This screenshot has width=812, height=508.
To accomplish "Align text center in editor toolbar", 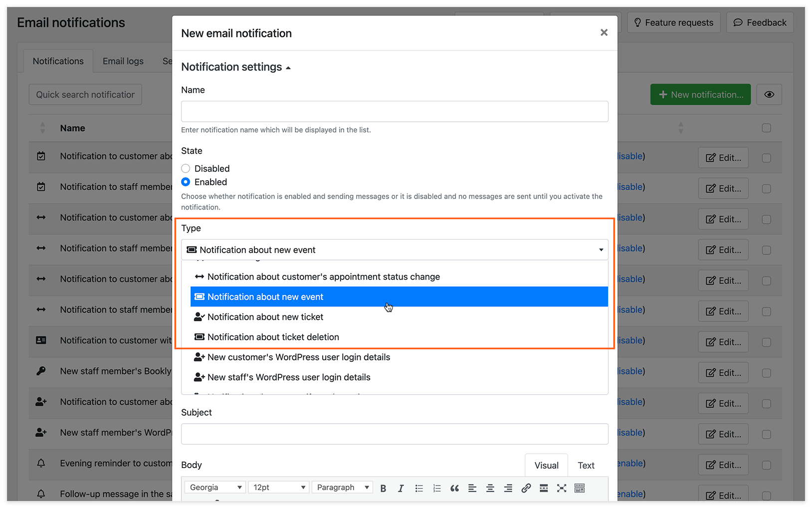I will tap(490, 488).
